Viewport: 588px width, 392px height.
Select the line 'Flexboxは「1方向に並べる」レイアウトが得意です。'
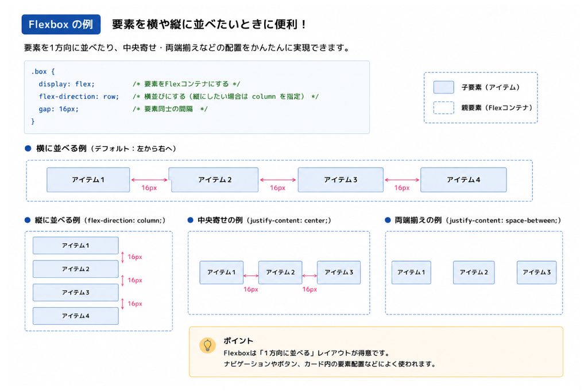point(308,353)
